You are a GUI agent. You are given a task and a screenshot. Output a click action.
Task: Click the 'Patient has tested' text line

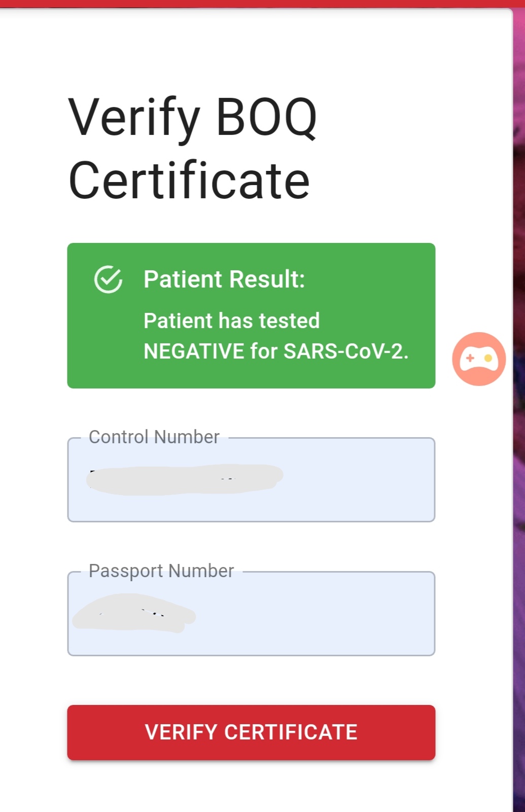231,321
